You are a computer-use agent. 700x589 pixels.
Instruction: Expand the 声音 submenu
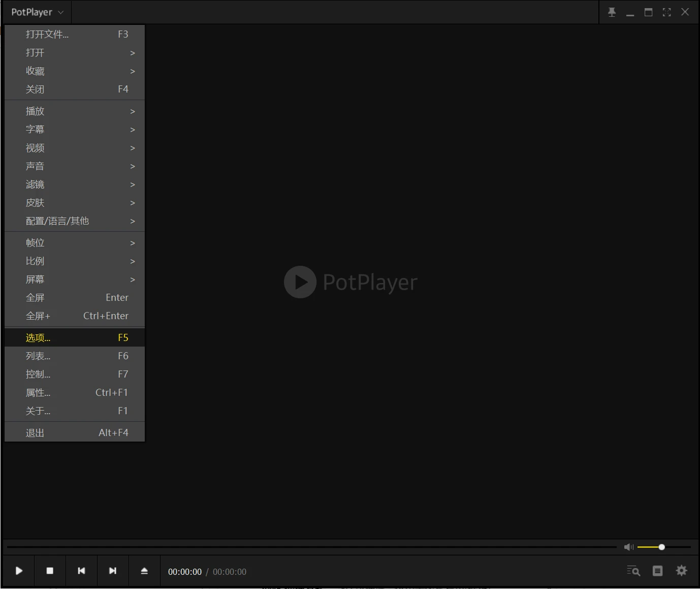coord(75,166)
